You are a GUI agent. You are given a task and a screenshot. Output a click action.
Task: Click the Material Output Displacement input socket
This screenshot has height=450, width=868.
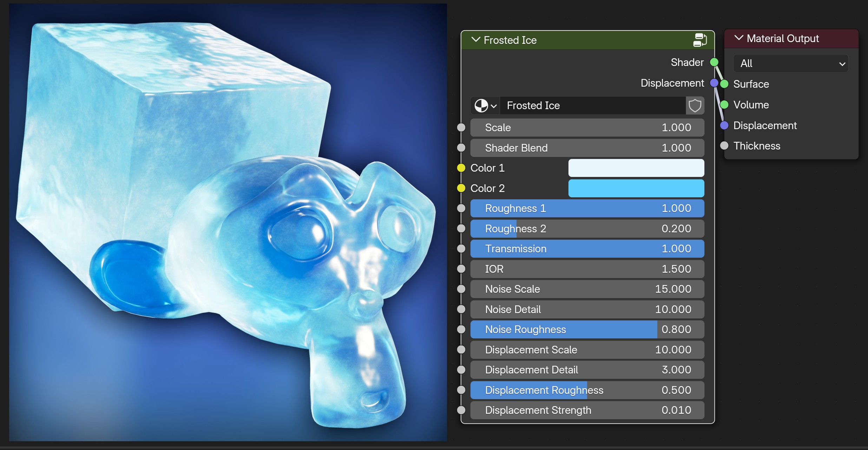[x=724, y=125]
